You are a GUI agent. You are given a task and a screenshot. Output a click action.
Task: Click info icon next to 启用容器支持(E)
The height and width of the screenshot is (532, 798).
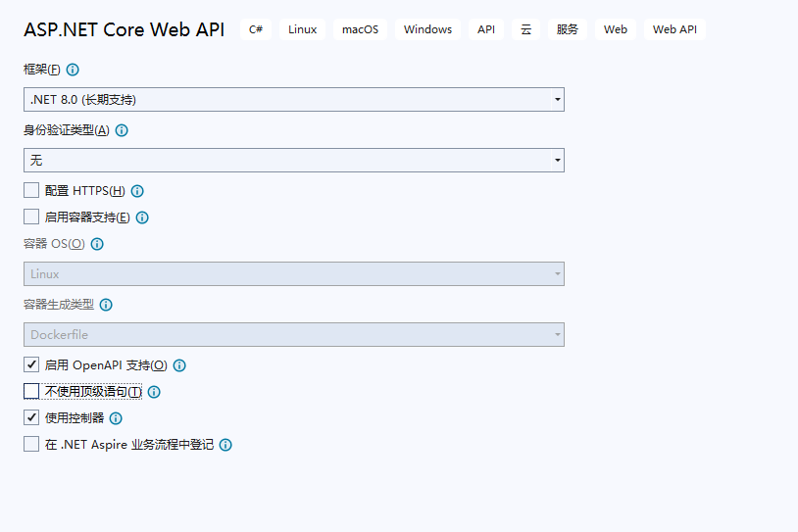click(142, 218)
